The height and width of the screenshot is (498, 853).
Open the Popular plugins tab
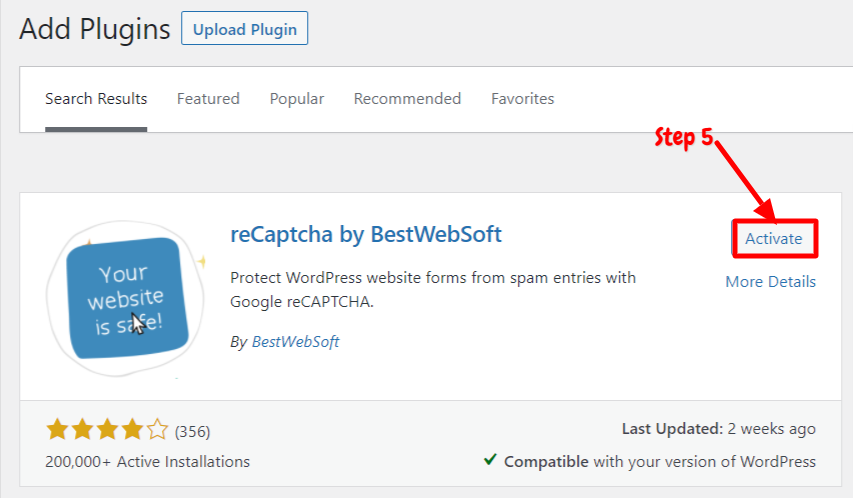pyautogui.click(x=297, y=99)
